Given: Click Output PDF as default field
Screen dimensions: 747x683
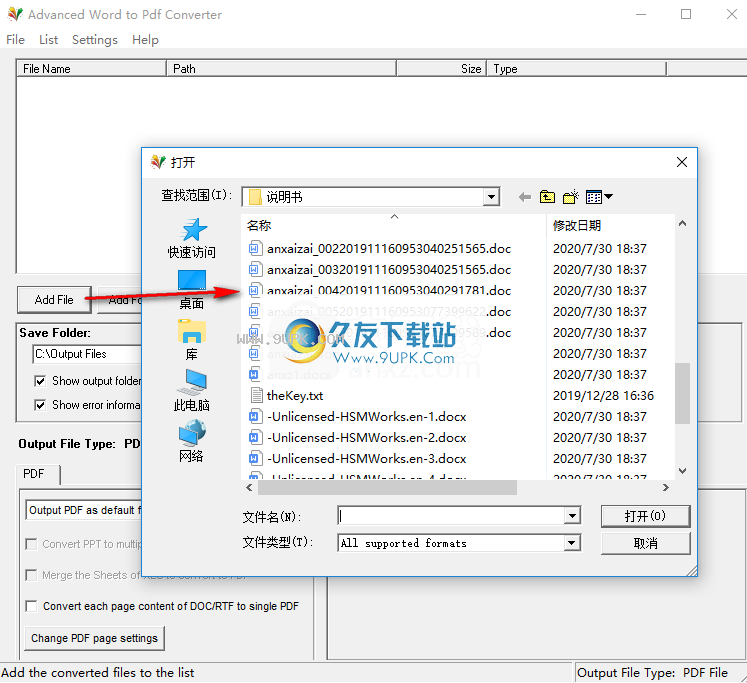Looking at the screenshot, I should point(84,510).
